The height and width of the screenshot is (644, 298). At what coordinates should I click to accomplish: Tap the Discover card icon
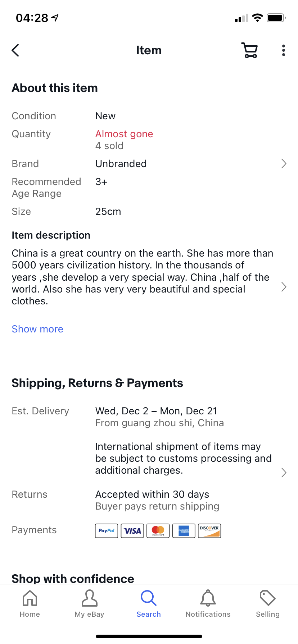tap(209, 531)
